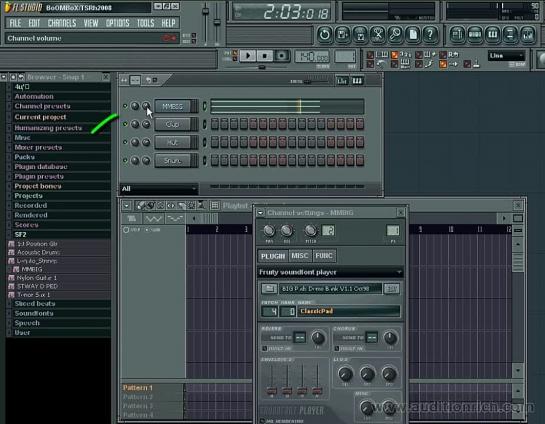Open the Fruity soundfont player plugin dropdown
The height and width of the screenshot is (424, 545).
(x=330, y=272)
